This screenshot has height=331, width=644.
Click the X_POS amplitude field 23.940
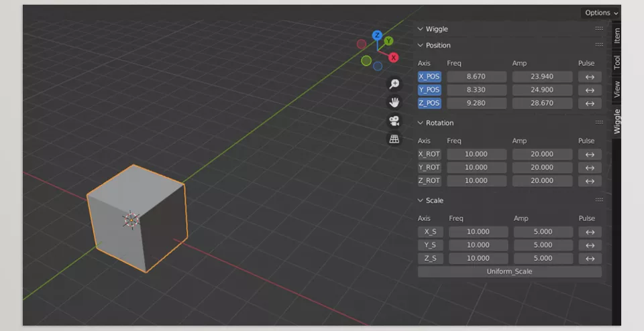point(542,76)
